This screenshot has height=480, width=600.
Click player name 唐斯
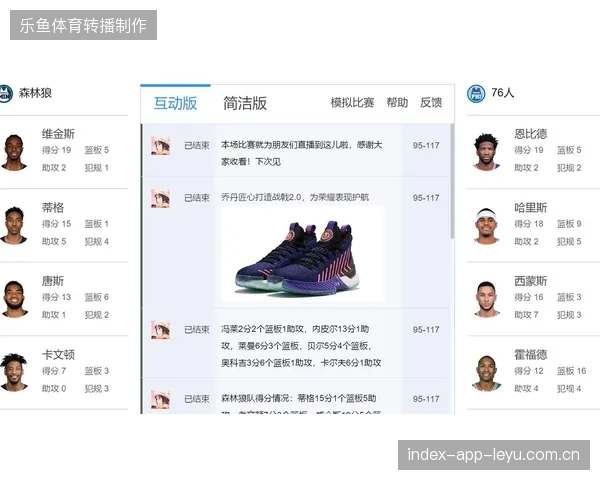(53, 281)
